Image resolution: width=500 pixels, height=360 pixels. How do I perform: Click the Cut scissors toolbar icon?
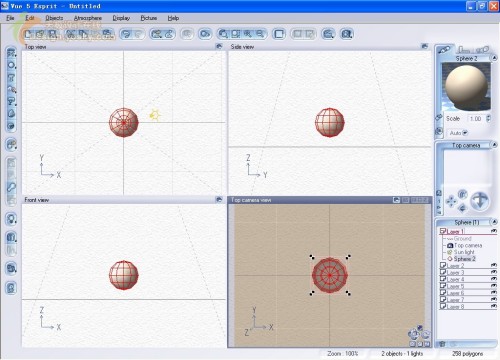[x=70, y=34]
